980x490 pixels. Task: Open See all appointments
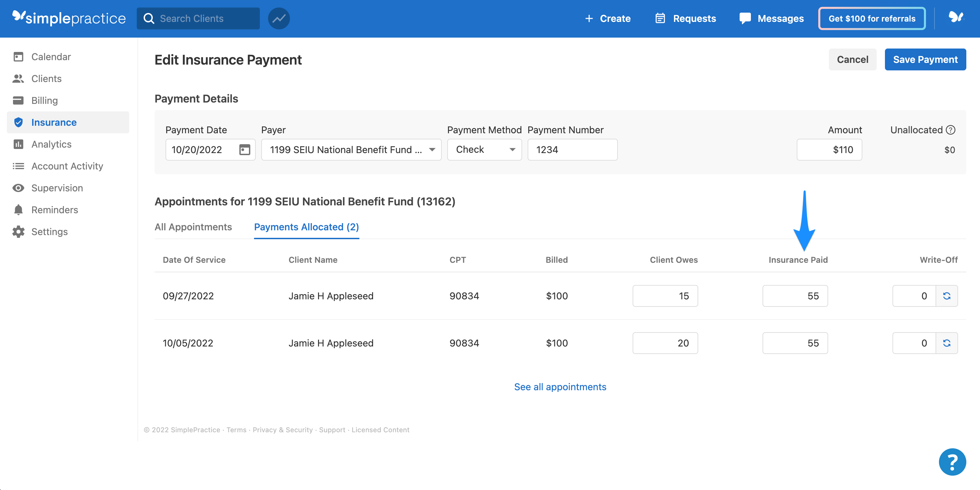pos(560,386)
